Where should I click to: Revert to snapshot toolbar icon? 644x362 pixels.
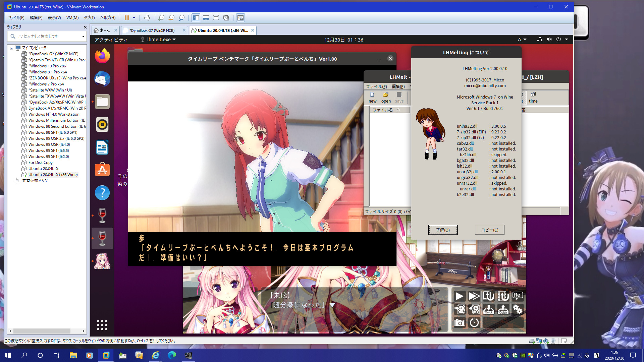coord(171,18)
